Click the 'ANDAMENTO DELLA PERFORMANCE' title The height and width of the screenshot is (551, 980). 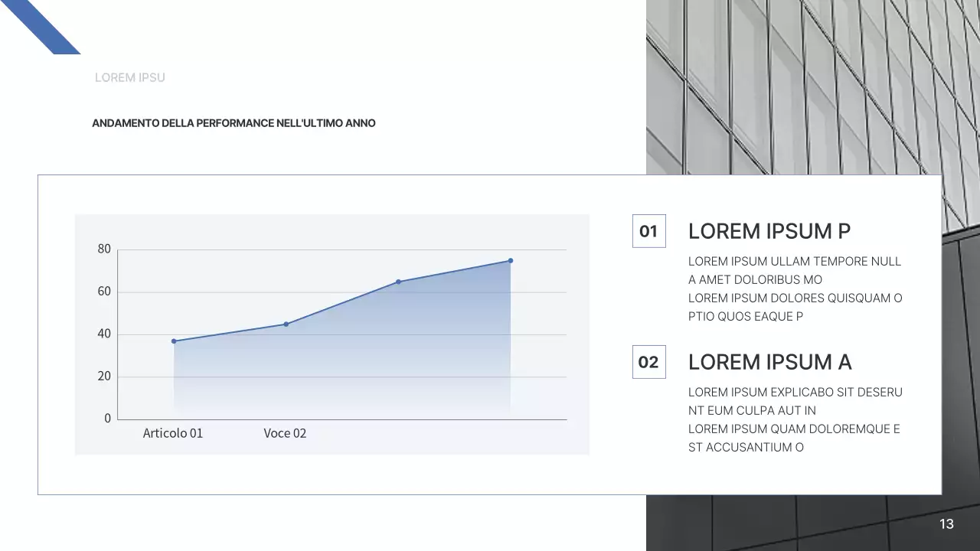click(x=234, y=123)
